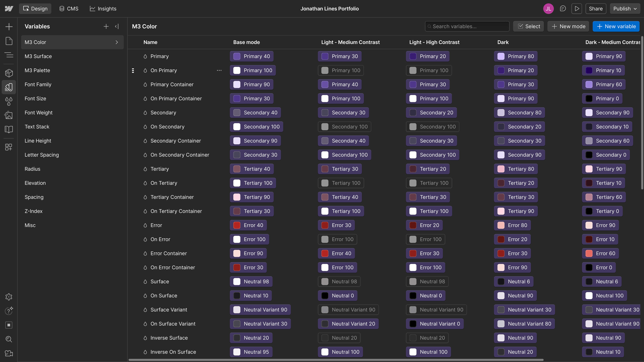The image size is (644, 362).
Task: Open the Publish dropdown
Action: pyautogui.click(x=625, y=9)
